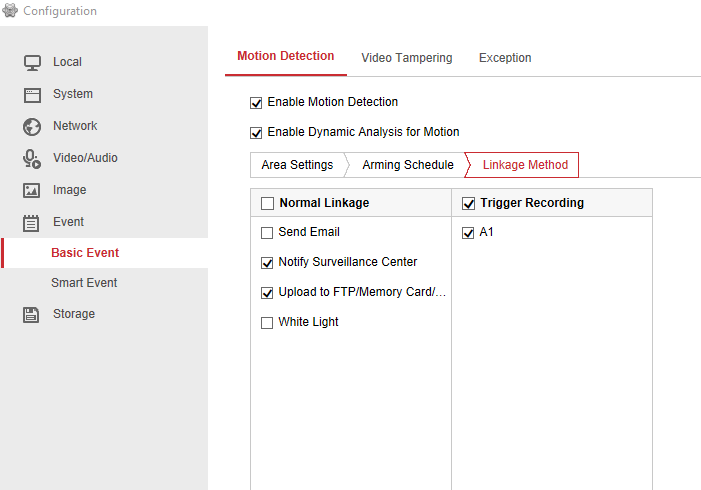
Task: Click the Event calendar icon
Action: (x=32, y=222)
